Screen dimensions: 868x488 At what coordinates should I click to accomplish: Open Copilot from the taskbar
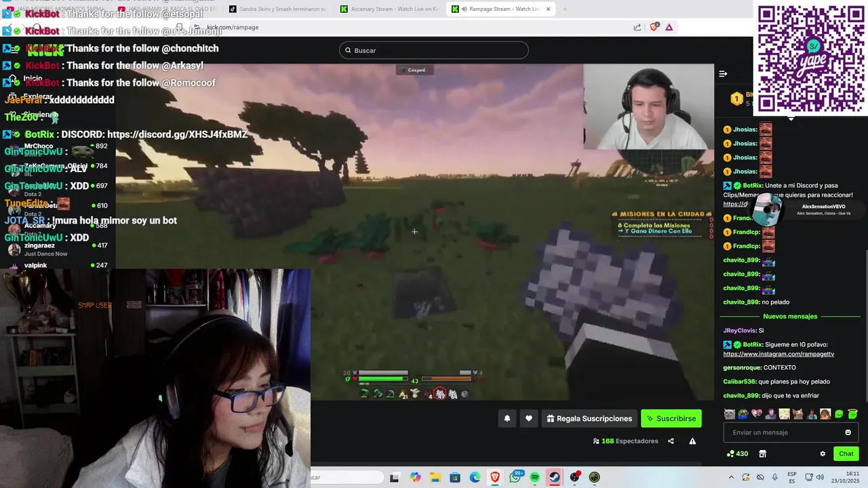[x=415, y=477]
